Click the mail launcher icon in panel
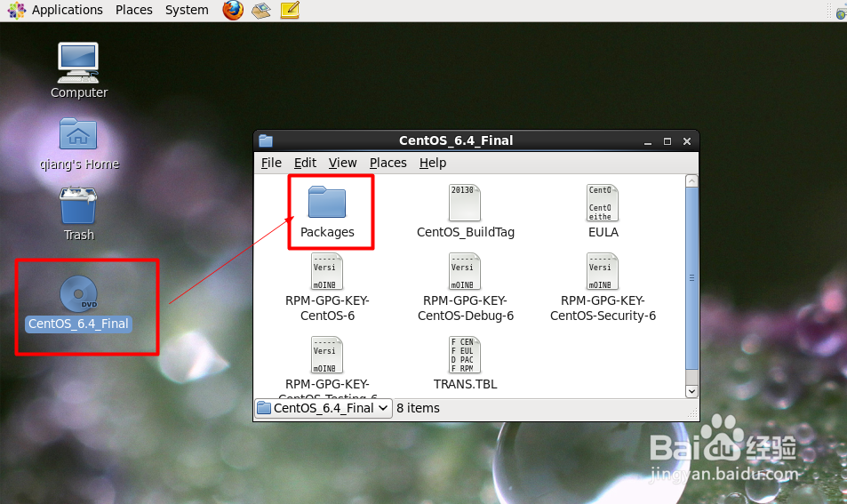This screenshot has height=504, width=847. 261,10
